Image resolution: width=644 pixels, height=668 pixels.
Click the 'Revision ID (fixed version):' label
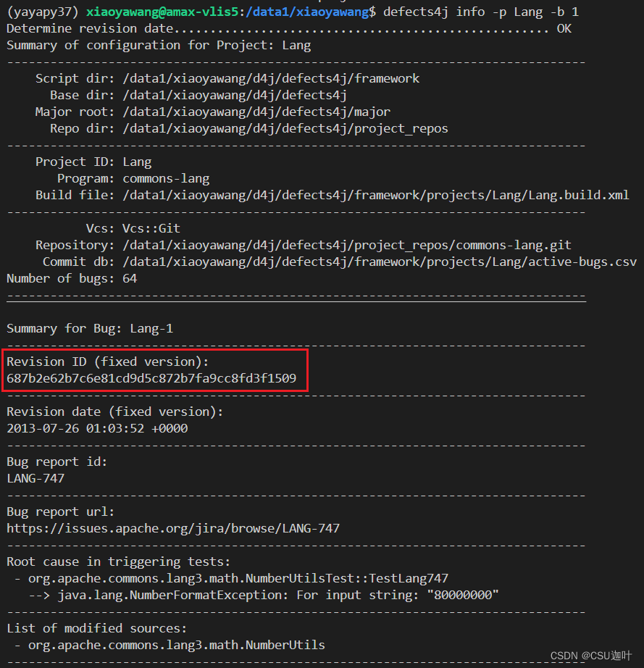pos(108,362)
